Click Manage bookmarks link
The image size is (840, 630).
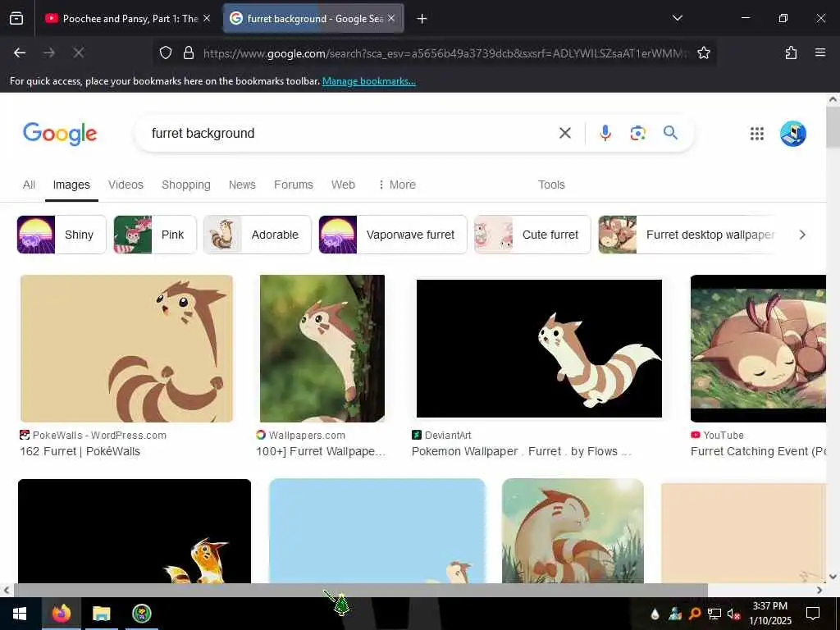368,81
